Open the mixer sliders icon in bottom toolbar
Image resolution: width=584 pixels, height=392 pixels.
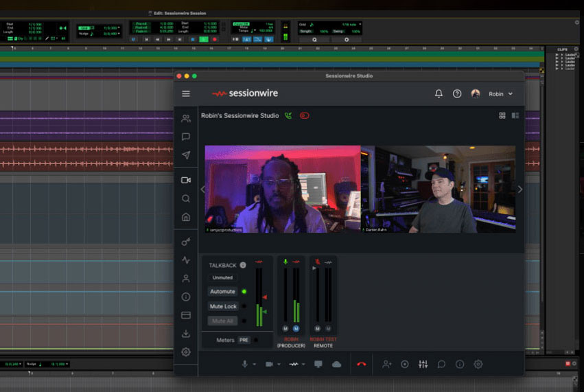click(x=423, y=364)
